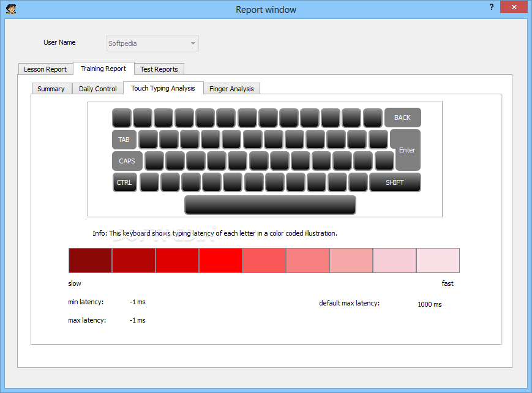This screenshot has width=532, height=393.
Task: Click the first key right of TAB
Action: pos(148,140)
